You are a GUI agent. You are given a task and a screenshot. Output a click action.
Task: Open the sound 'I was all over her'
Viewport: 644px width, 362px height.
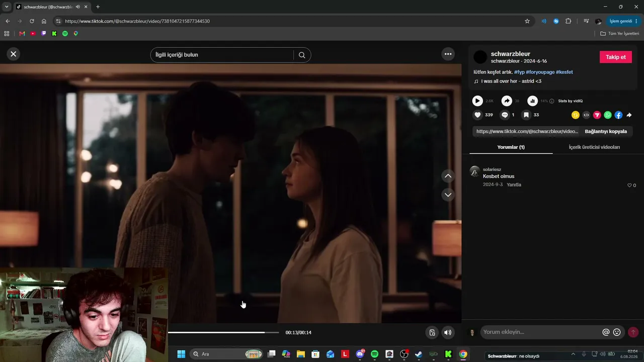pyautogui.click(x=511, y=81)
